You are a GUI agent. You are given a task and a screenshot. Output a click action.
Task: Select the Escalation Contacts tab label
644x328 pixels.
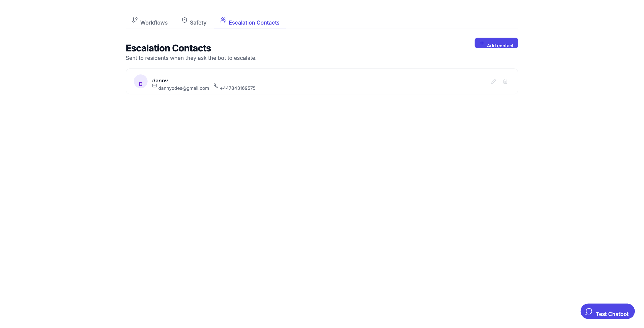pos(254,23)
